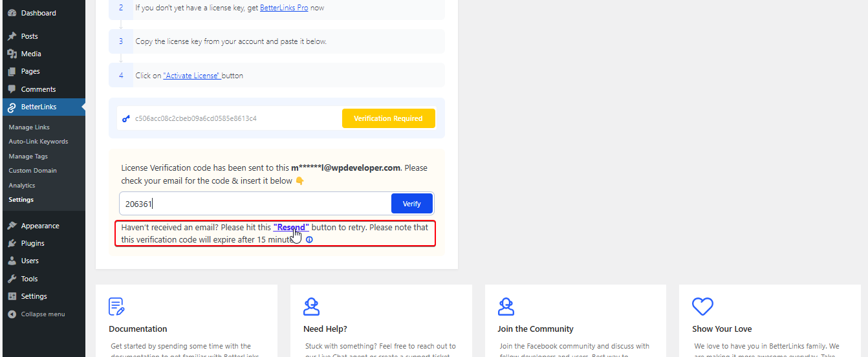
Task: Click the Show Your Love heart icon
Action: (x=702, y=306)
